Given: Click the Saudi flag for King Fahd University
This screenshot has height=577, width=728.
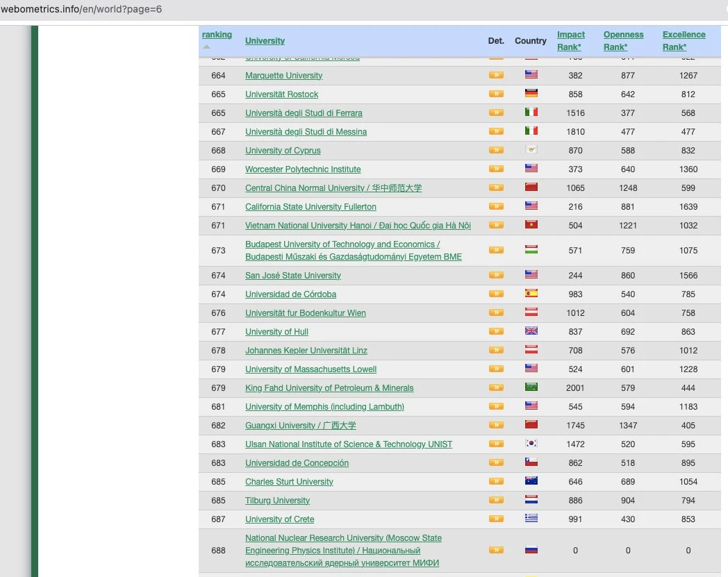Looking at the screenshot, I should click(531, 387).
